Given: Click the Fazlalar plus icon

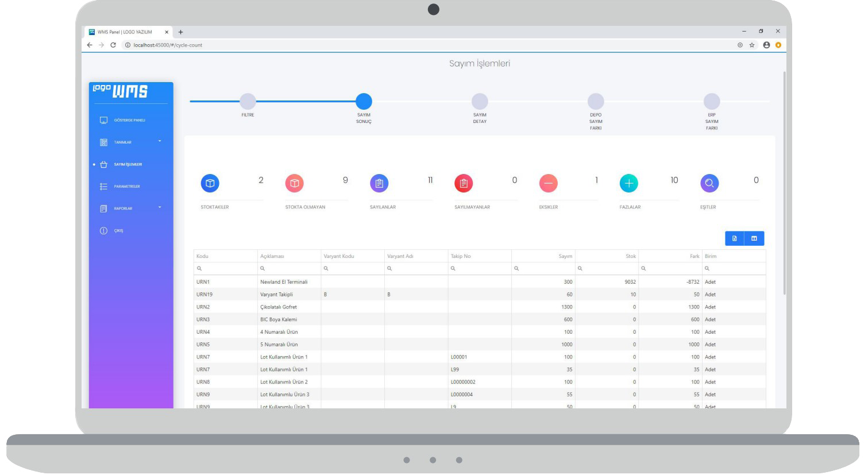Looking at the screenshot, I should coord(628,183).
